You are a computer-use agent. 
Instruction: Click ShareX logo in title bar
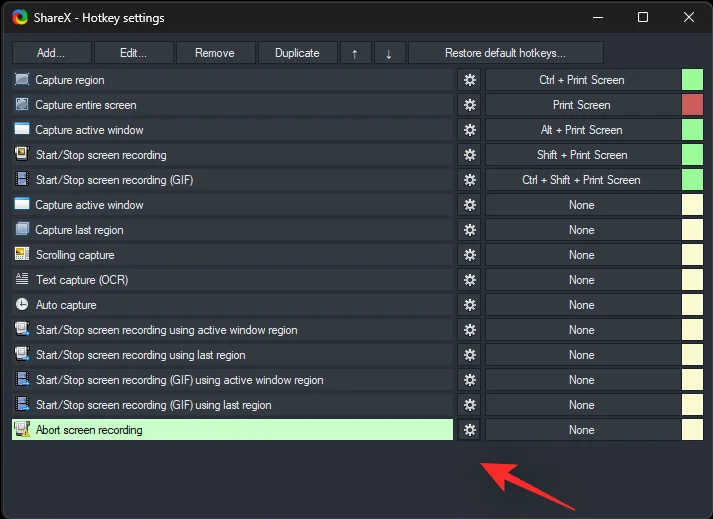tap(20, 18)
